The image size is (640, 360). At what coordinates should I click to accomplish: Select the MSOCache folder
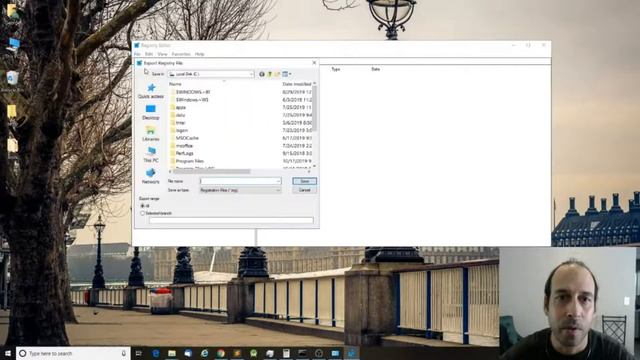pos(184,138)
